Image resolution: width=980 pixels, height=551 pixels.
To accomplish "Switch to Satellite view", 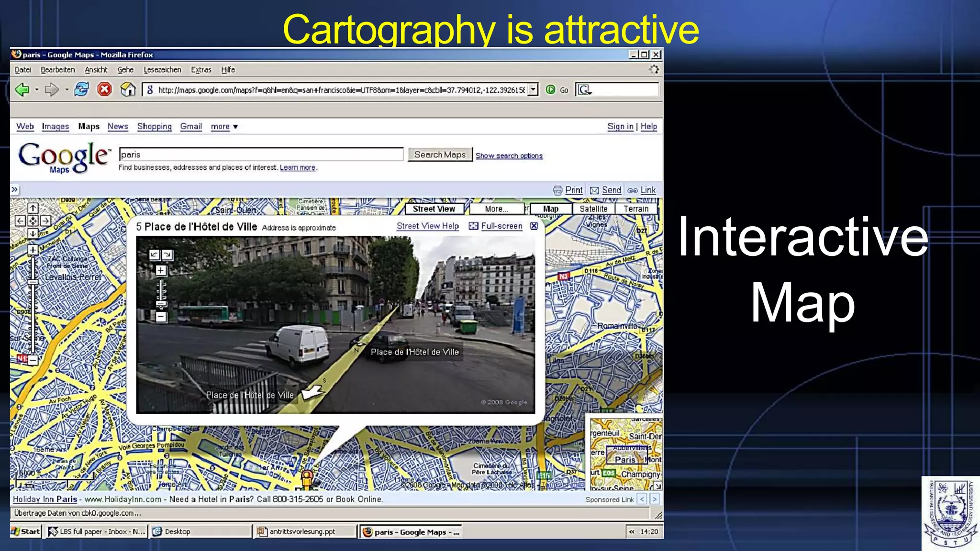I will 593,209.
